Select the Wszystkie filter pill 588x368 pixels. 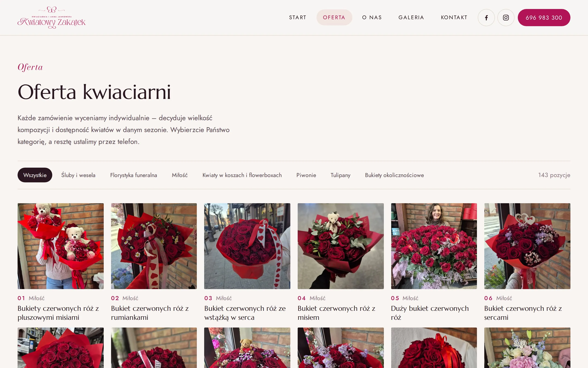[35, 175]
